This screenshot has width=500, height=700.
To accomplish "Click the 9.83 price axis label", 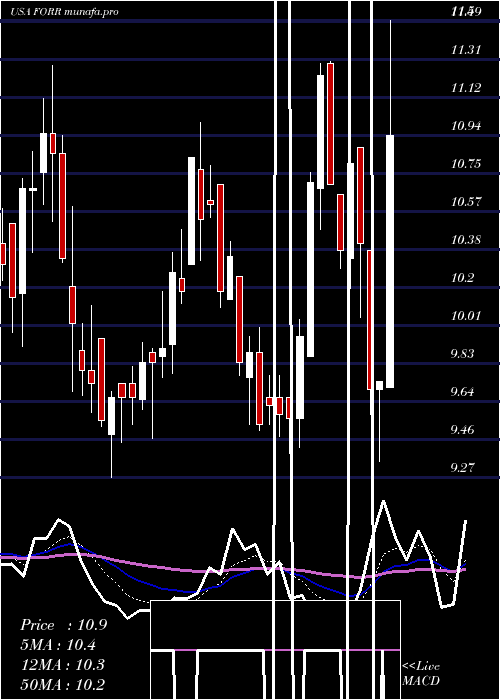I will pos(462,354).
